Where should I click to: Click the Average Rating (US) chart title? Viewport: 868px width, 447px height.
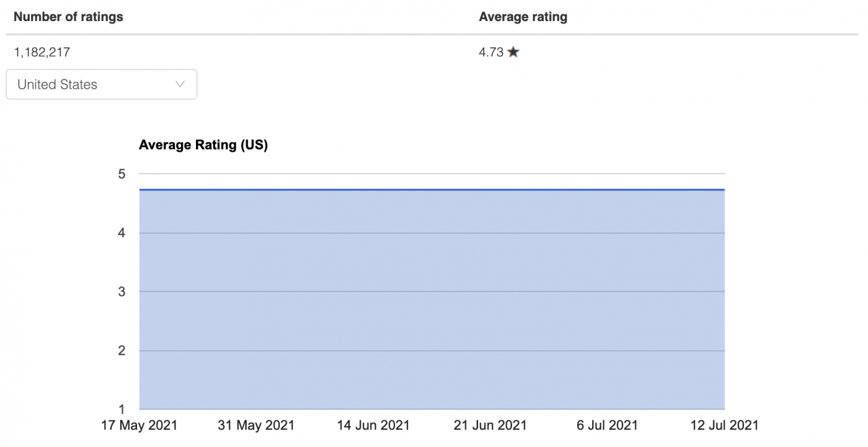[x=203, y=144]
